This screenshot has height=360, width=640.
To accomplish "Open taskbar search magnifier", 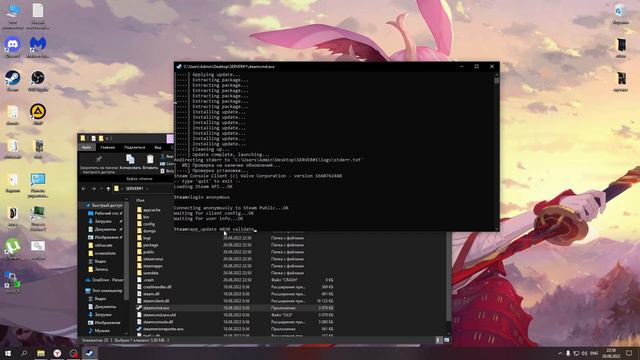I will point(24,353).
